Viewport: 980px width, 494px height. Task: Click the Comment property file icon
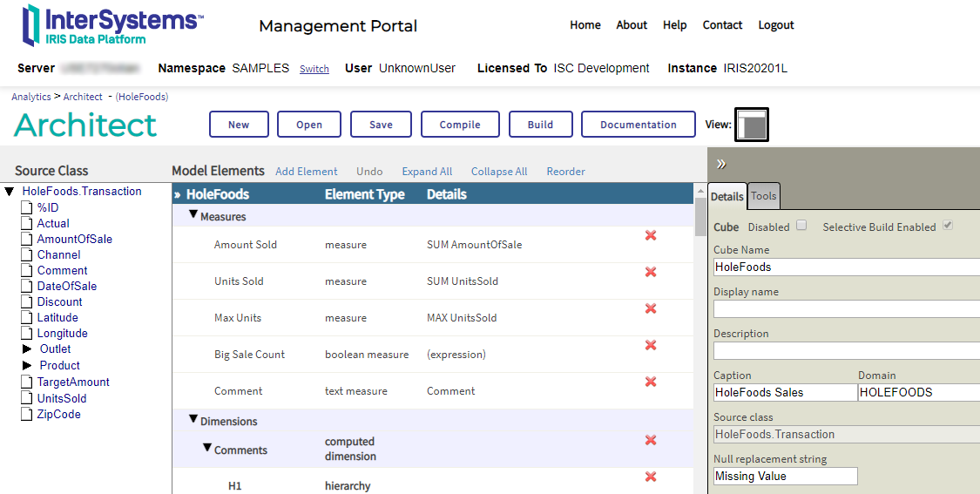click(26, 270)
